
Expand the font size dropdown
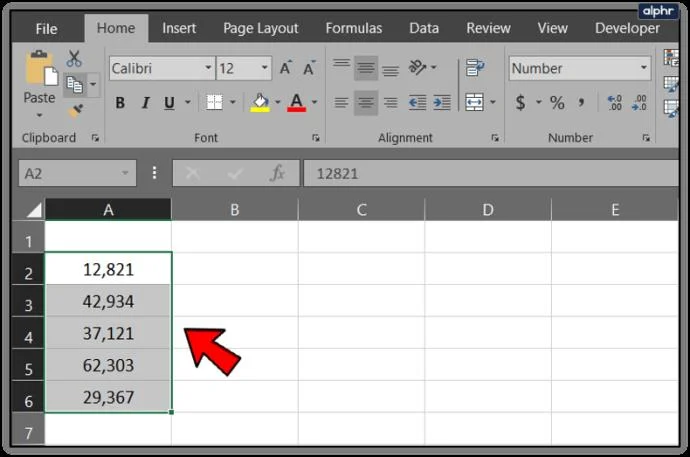click(x=264, y=68)
